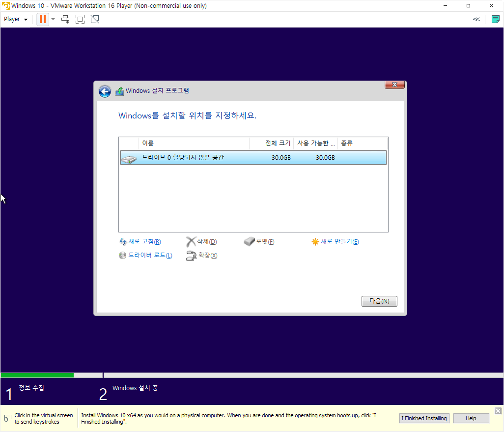Screen dimensions: 504x432
Task: Click the driver load CD icon
Action: [x=122, y=256]
